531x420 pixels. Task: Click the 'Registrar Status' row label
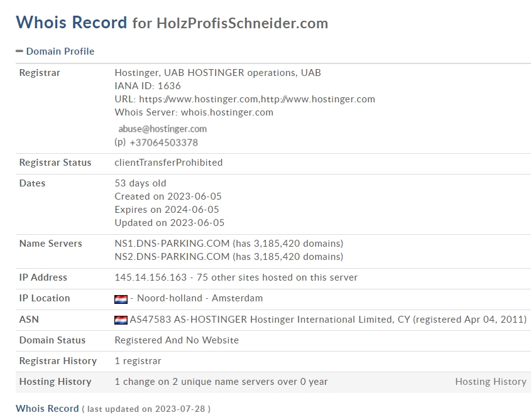click(55, 163)
